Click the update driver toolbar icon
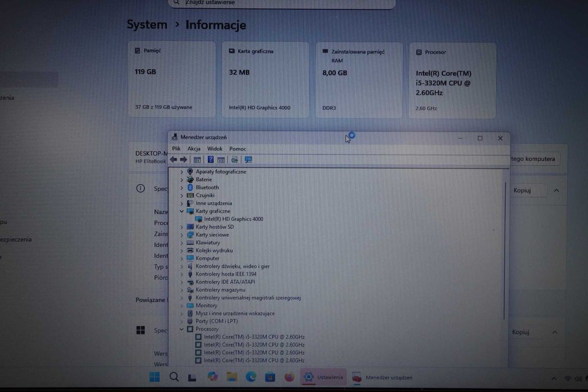The width and height of the screenshot is (588, 392). click(x=235, y=160)
